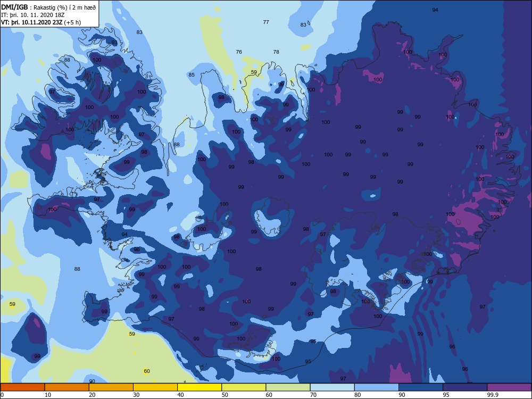
Task: Select 'Rakastig (%) í 2 m hæð' label
Action: (64, 7)
